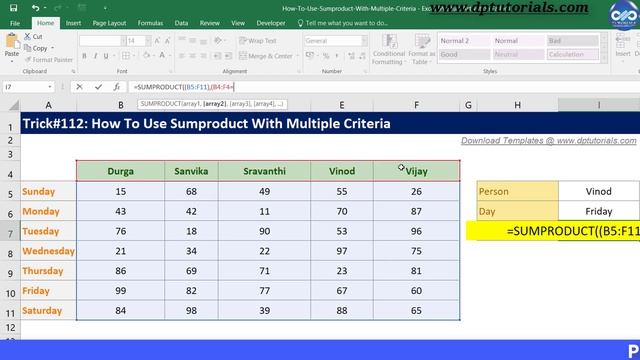Toggle Bold formatting

84,56
